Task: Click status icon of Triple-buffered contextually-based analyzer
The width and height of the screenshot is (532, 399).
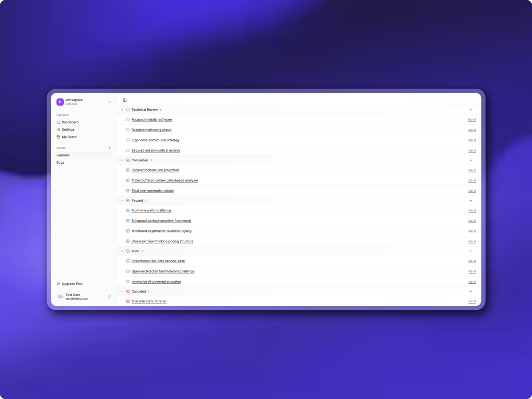Action: (128, 180)
